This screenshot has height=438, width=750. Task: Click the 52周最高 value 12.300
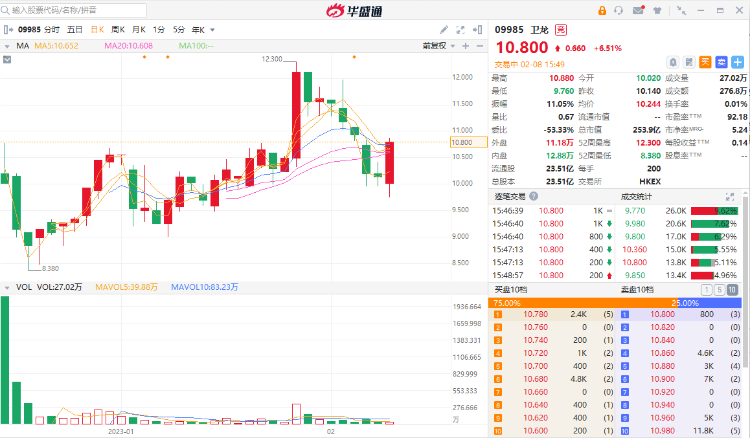coord(648,142)
